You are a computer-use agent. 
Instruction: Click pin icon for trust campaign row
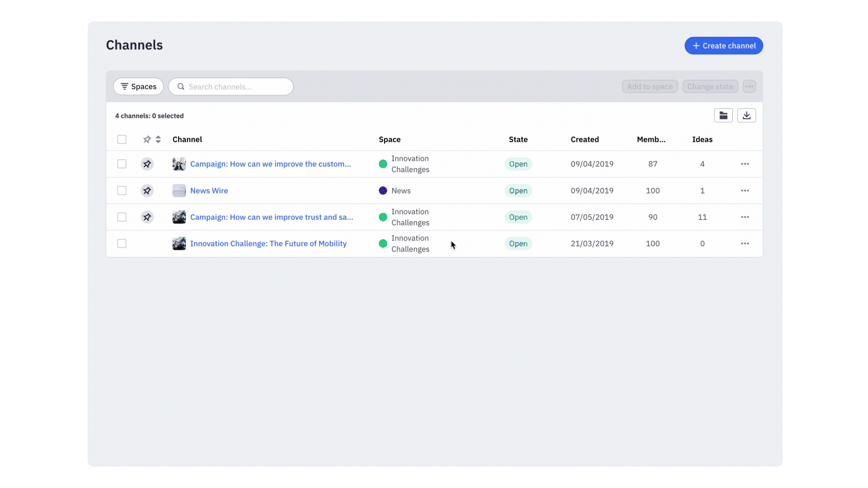pyautogui.click(x=147, y=217)
